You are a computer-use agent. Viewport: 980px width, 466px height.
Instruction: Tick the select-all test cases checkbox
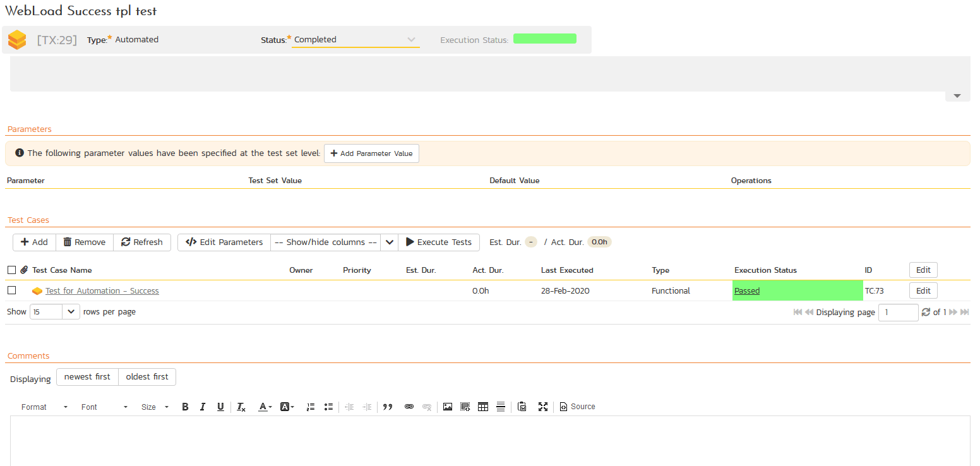click(11, 270)
